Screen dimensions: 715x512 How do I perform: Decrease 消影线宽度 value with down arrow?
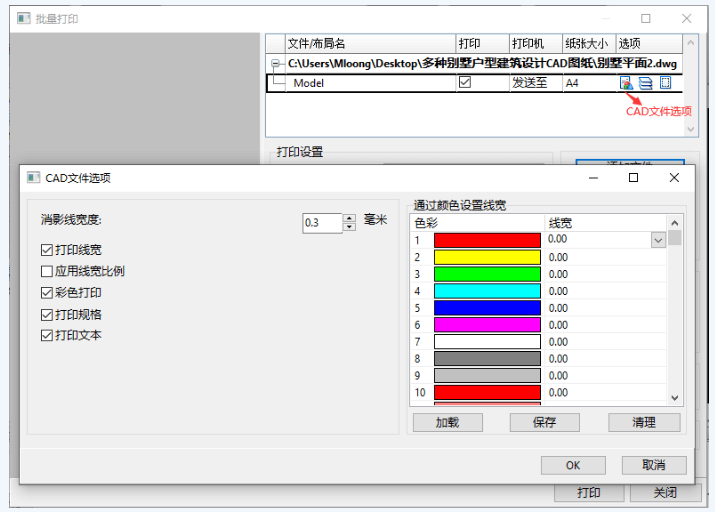pos(349,227)
